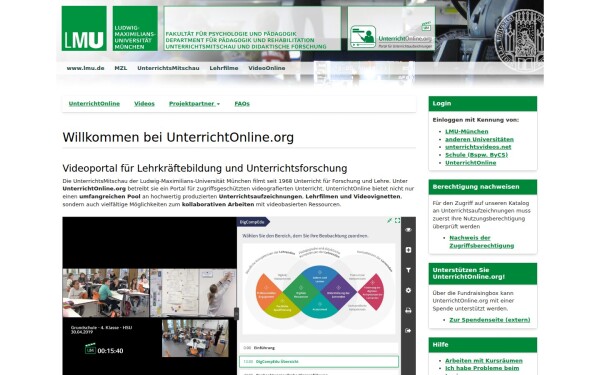600x375 pixels.
Task: Select the blue 'Lehren und Lernen' segment
Action: (x=320, y=278)
